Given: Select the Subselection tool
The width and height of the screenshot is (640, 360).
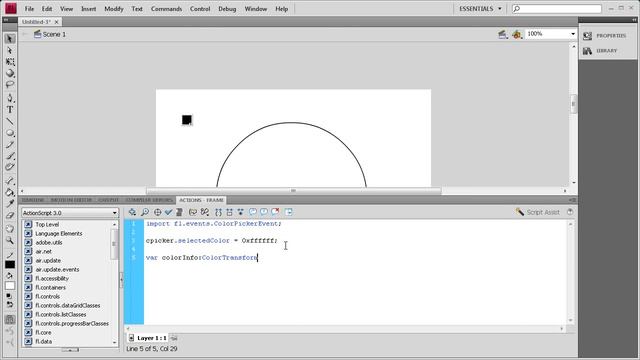Looking at the screenshot, I should 10,51.
